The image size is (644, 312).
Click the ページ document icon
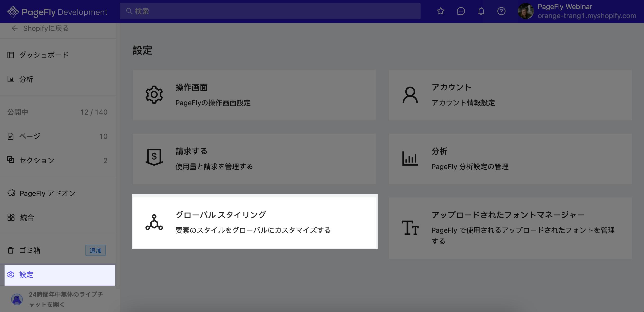coord(11,136)
